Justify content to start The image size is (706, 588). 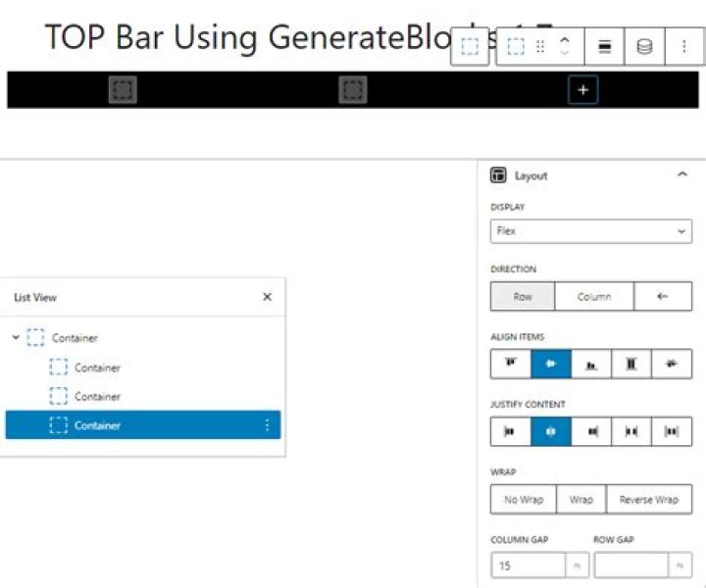pyautogui.click(x=511, y=431)
